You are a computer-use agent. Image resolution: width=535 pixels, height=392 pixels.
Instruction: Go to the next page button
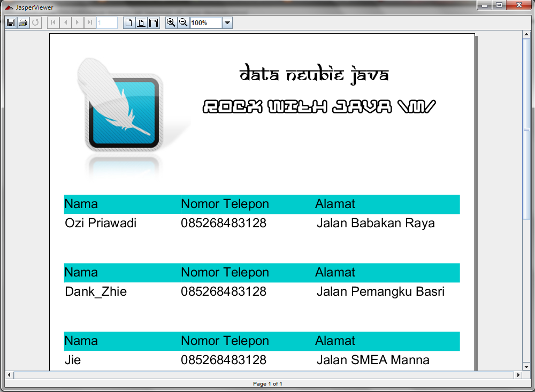click(78, 23)
